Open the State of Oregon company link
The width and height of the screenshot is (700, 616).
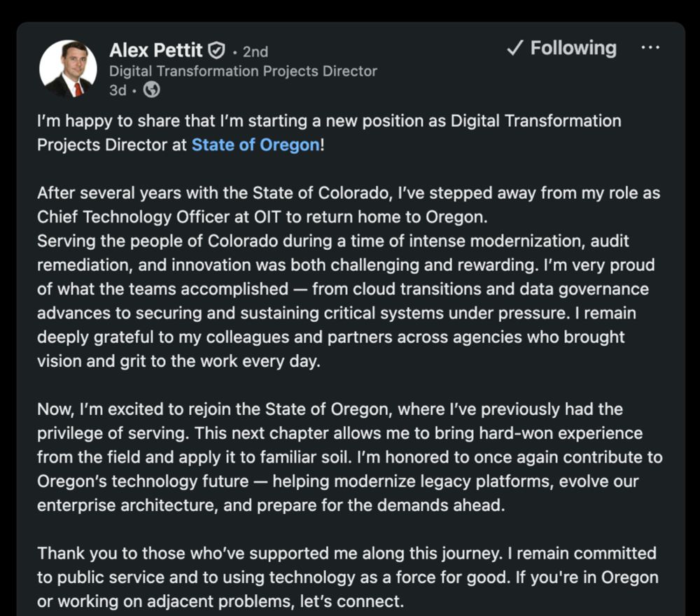[x=255, y=145]
